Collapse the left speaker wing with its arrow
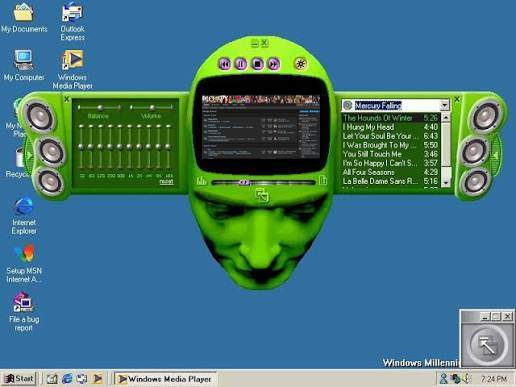Image resolution: width=516 pixels, height=387 pixels. point(29,155)
